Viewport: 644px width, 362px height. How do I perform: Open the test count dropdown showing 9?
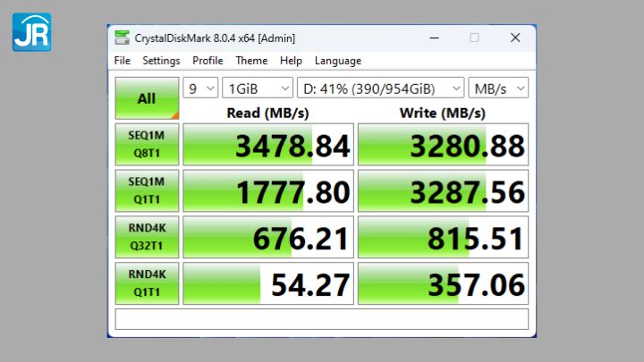click(200, 88)
